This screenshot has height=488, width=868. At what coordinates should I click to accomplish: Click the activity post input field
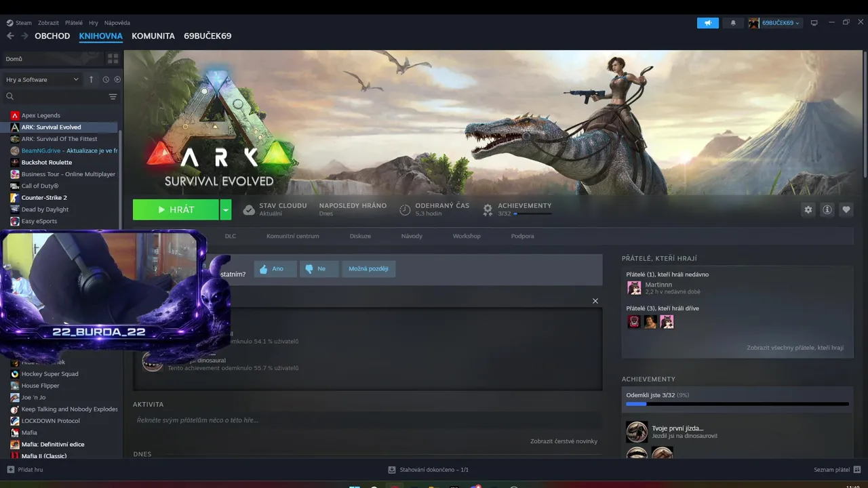(x=367, y=420)
